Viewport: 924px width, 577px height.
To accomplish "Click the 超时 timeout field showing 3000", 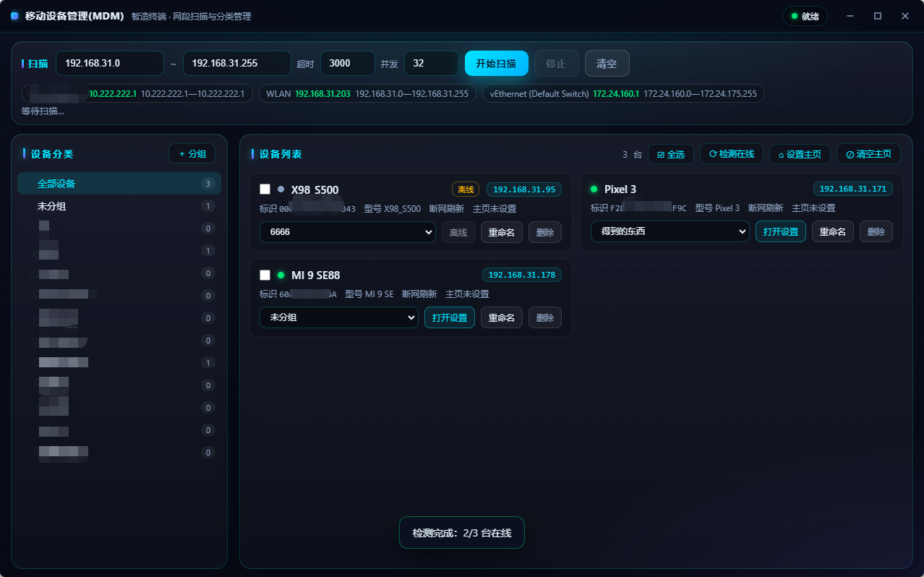I will tap(348, 64).
